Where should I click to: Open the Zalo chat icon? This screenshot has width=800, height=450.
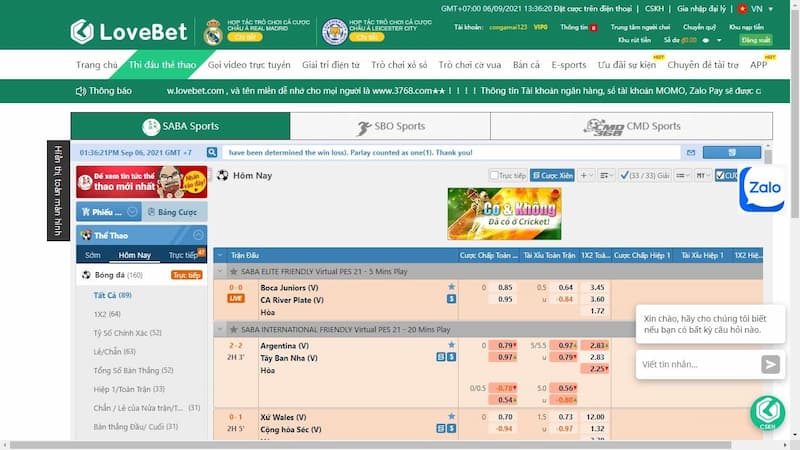click(x=762, y=189)
